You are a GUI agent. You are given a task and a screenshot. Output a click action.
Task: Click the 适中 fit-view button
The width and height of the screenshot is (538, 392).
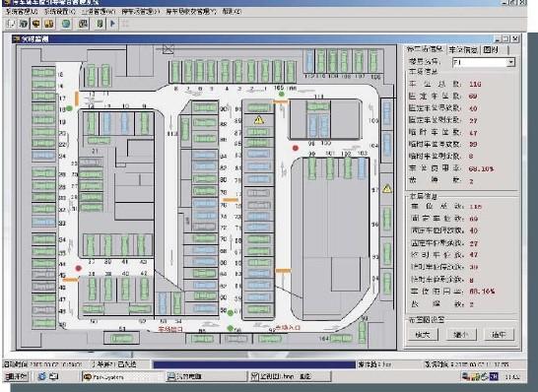click(x=500, y=335)
